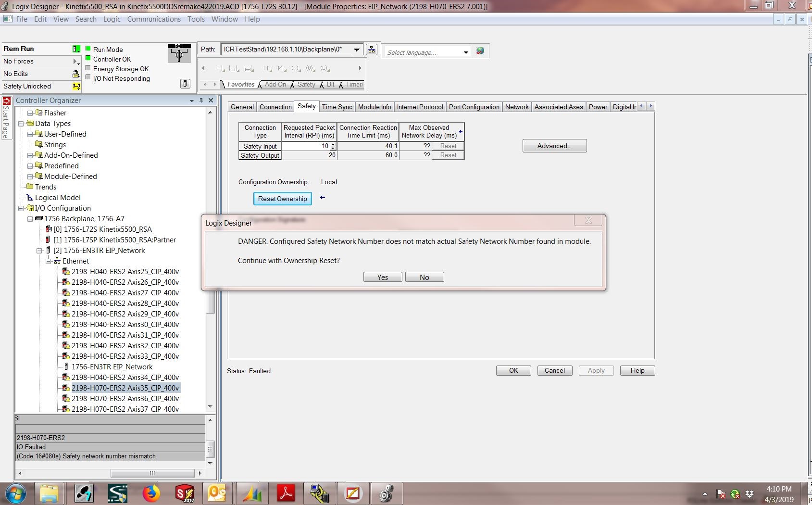Pin the Controller Organizer panel

tap(201, 101)
